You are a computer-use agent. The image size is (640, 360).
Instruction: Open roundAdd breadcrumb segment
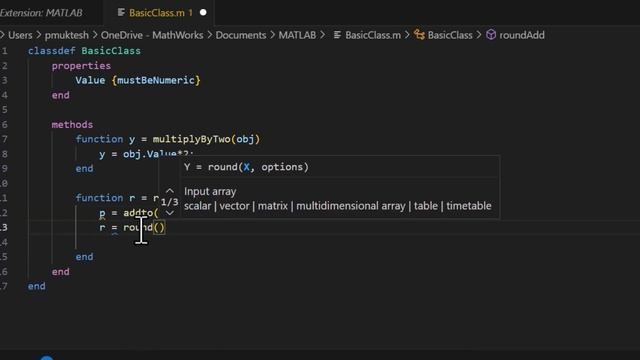(522, 35)
